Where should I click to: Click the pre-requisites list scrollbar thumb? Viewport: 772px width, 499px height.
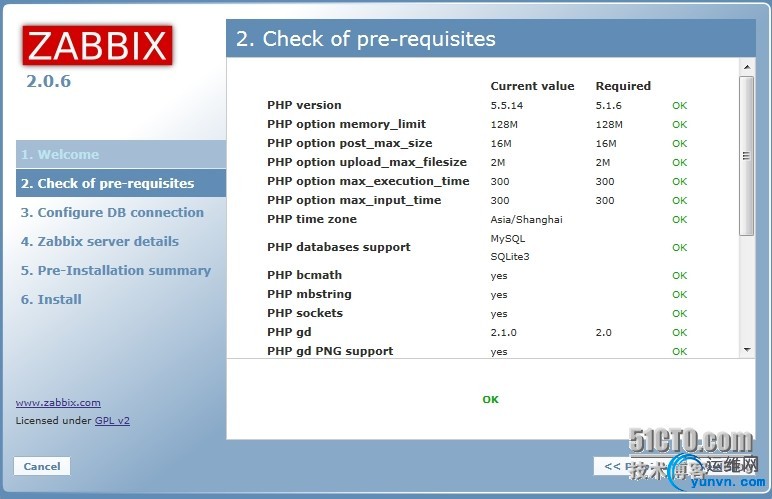pyautogui.click(x=746, y=156)
